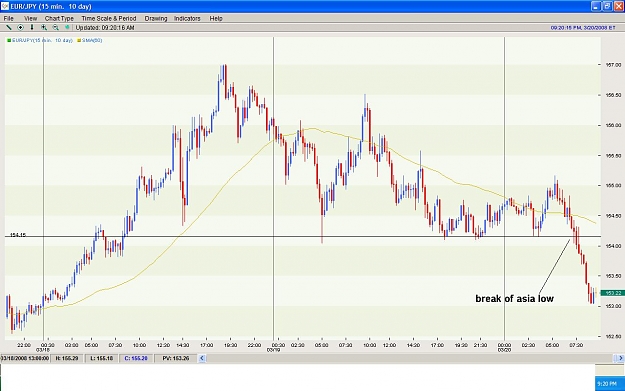Minimize the EUR/JPY chart window
Viewport: 625px width, 391px height.
(x=596, y=6)
